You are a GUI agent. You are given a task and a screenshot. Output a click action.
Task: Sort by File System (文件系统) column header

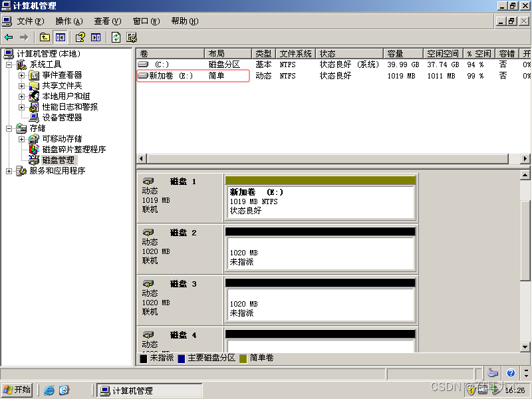click(x=296, y=54)
